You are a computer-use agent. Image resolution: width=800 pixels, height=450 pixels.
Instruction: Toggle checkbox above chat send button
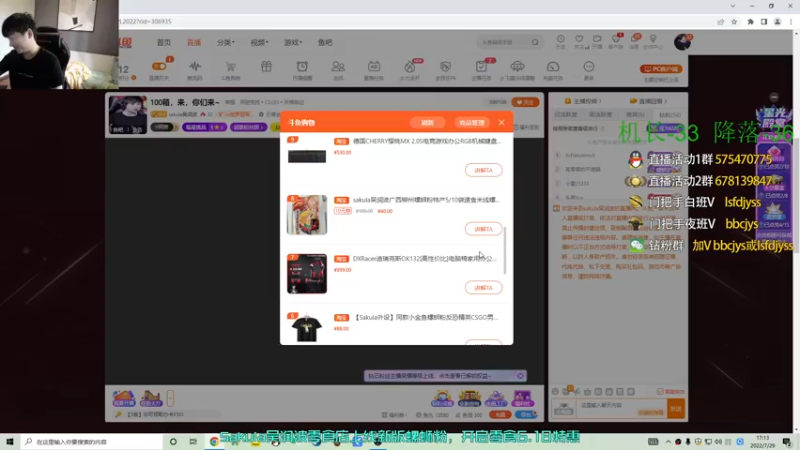(x=660, y=392)
